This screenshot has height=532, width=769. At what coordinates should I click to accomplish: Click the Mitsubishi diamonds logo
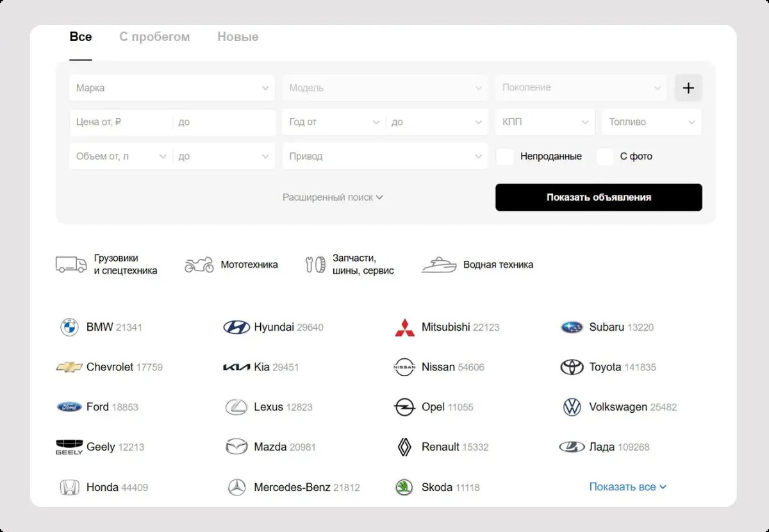[x=404, y=328]
